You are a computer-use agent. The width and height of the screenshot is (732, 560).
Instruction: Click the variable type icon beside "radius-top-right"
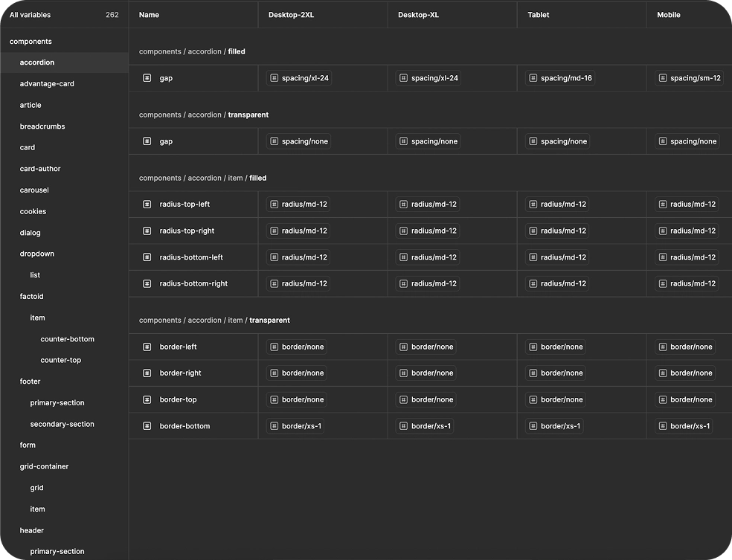147,231
